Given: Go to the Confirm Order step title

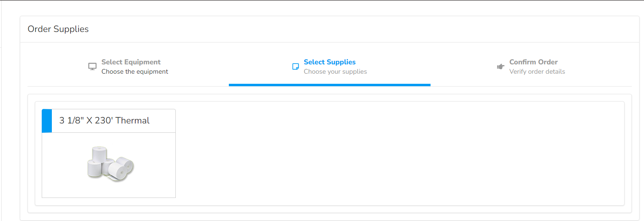Looking at the screenshot, I should pos(533,62).
